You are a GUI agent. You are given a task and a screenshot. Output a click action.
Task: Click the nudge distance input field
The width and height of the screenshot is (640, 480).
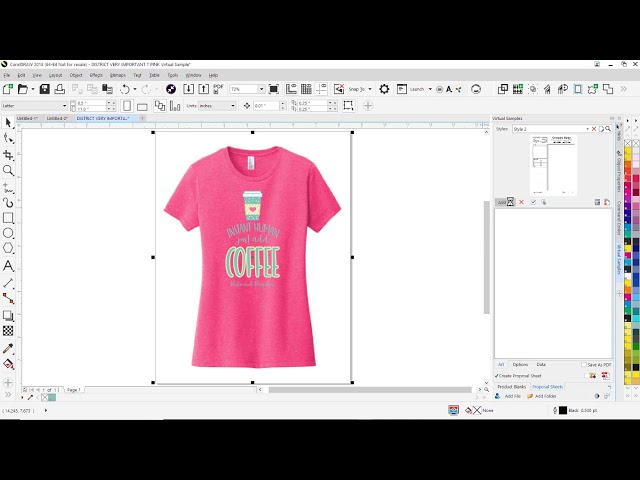click(x=266, y=106)
